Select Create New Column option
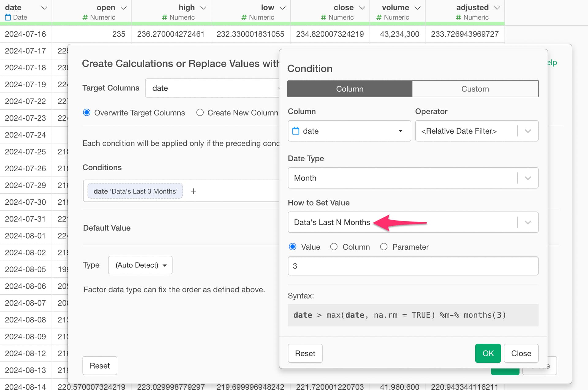 coord(200,113)
